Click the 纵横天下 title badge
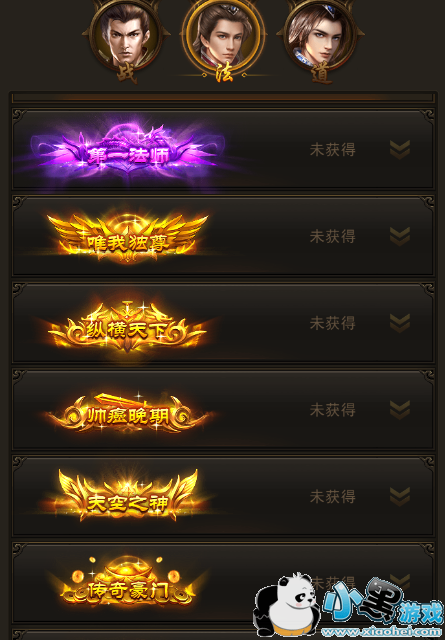Screen dimensions: 445x640 [128, 327]
